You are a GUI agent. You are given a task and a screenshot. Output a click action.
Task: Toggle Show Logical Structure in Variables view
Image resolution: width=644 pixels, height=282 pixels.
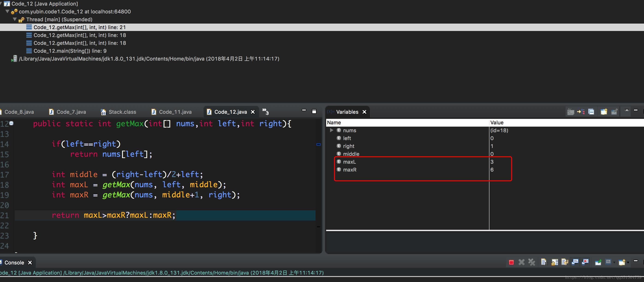click(581, 112)
